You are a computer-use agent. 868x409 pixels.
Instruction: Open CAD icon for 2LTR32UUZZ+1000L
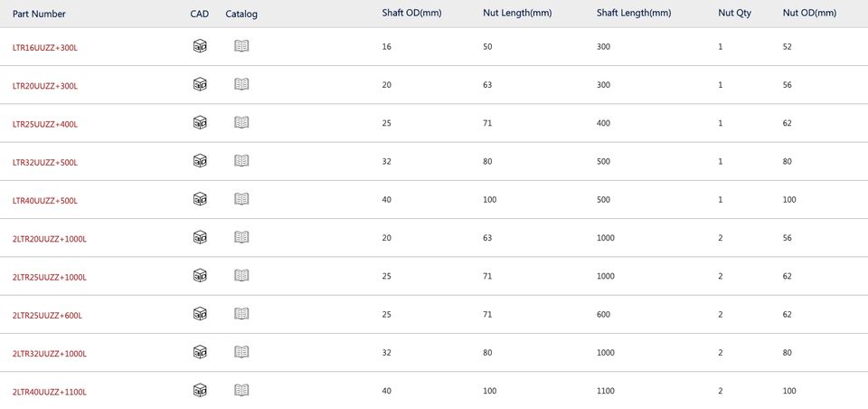(x=200, y=352)
